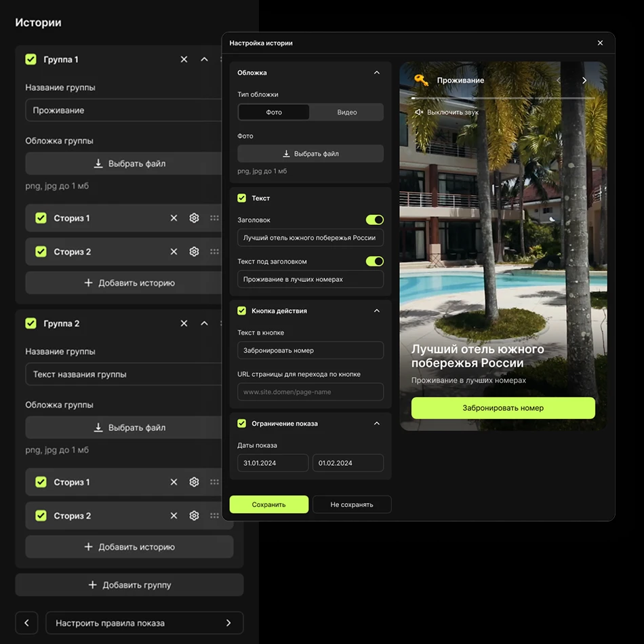644x644 pixels.
Task: Uncheck Сториз 1 in Группа 2
Action: point(41,482)
